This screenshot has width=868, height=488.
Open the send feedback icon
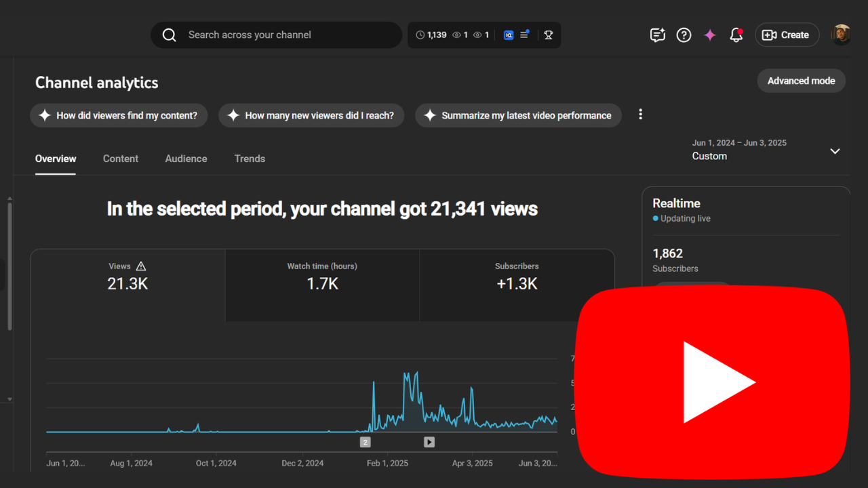657,35
